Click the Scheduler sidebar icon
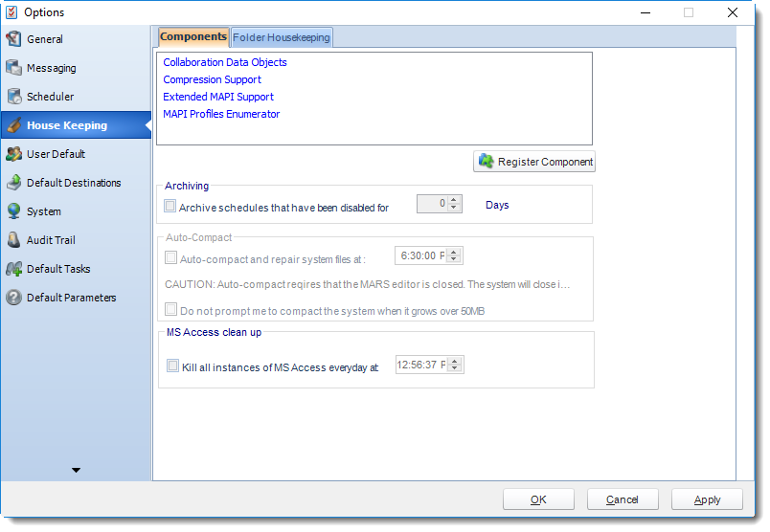This screenshot has width=770, height=532. click(x=13, y=97)
